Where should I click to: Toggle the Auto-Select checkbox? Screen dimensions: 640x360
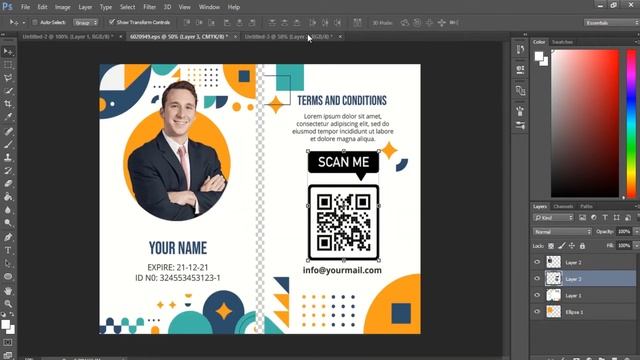click(35, 22)
